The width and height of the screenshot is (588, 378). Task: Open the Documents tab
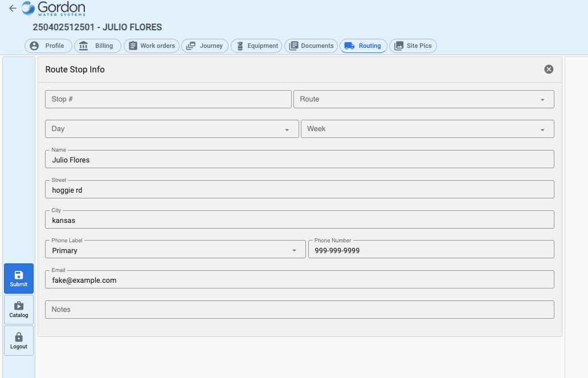tap(311, 46)
